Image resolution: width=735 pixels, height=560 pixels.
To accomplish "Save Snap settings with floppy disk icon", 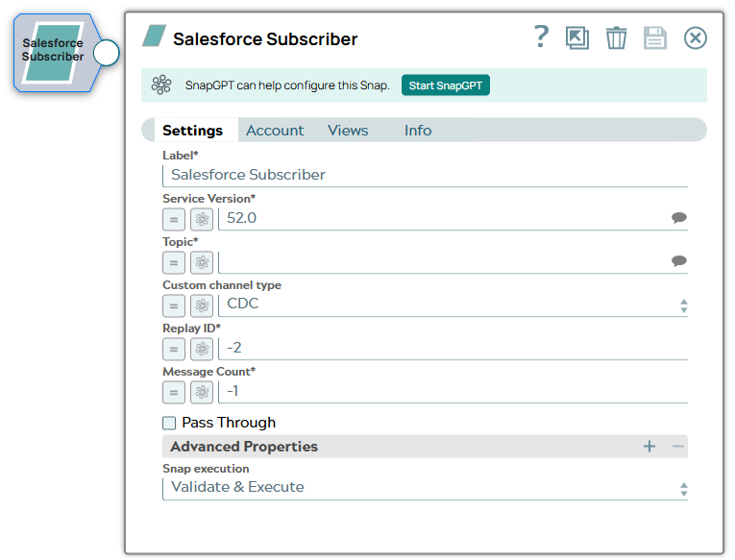I will coord(655,38).
